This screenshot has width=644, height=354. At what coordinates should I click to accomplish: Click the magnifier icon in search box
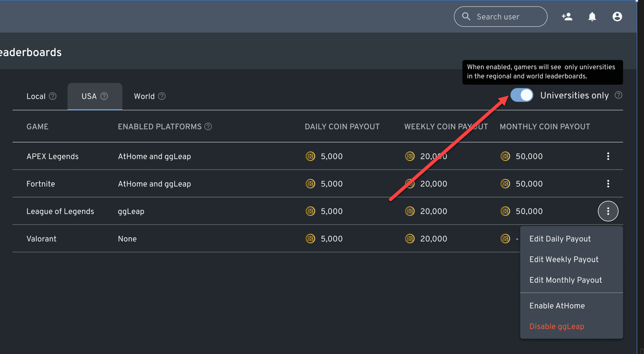(466, 17)
